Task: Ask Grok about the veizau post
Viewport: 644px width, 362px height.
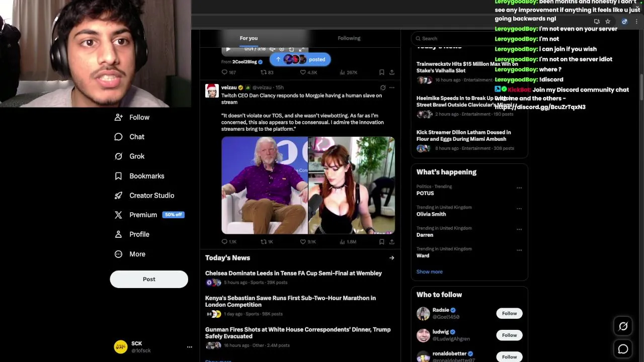Action: tap(383, 87)
